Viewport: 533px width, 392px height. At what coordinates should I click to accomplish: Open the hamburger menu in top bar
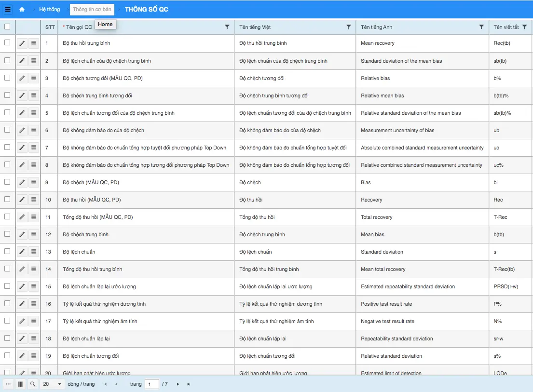(8, 9)
